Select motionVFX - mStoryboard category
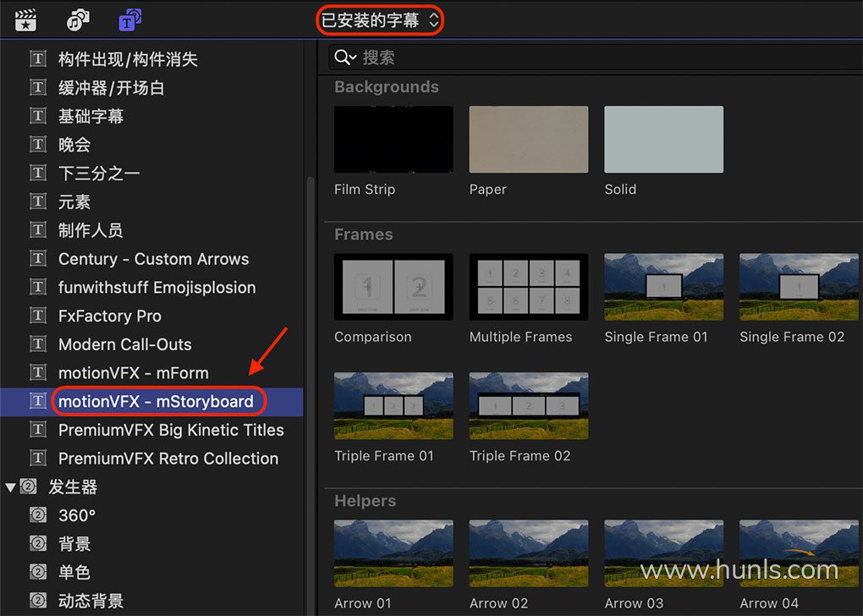This screenshot has height=616, width=863. 151,401
